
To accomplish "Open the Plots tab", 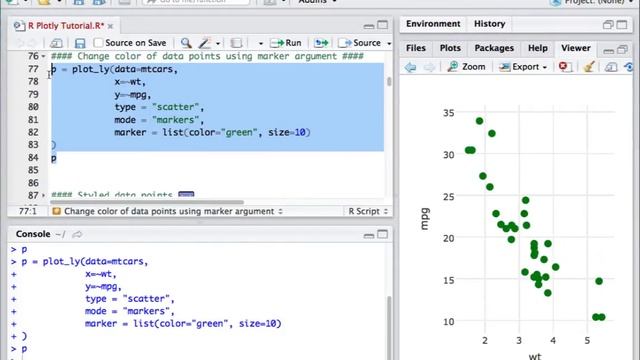I will pyautogui.click(x=450, y=48).
